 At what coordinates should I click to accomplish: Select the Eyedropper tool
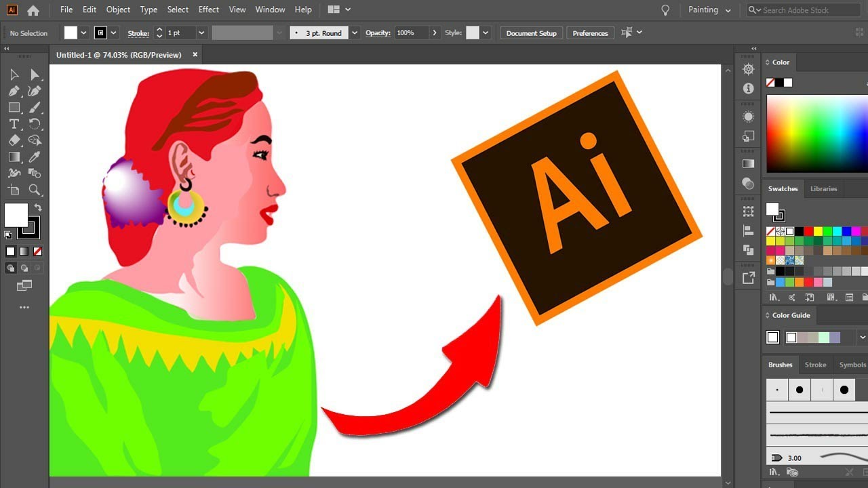coord(35,157)
